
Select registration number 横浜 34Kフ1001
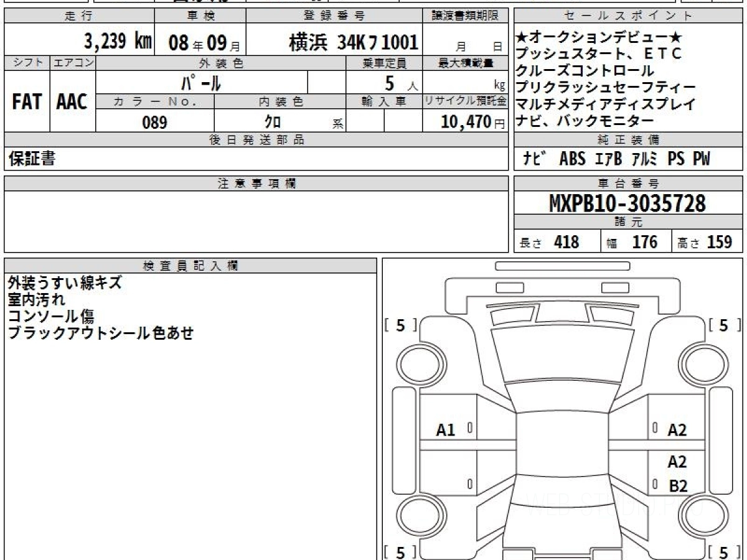(354, 42)
